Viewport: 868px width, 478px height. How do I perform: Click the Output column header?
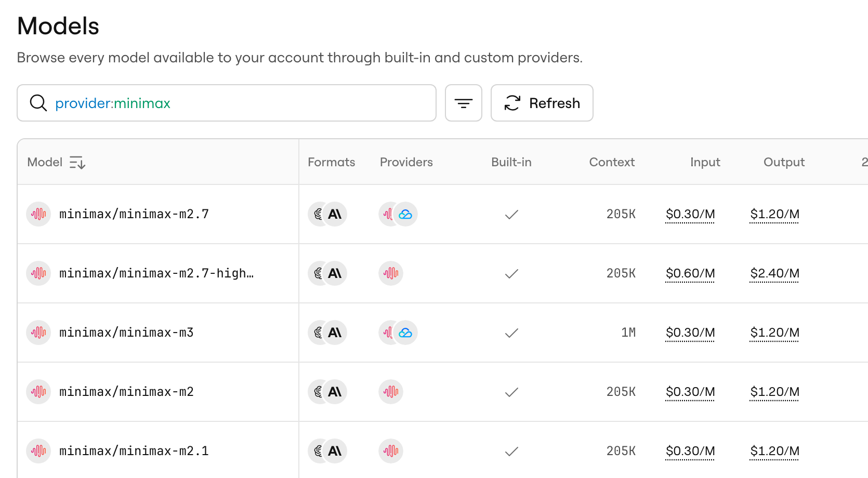pyautogui.click(x=784, y=162)
